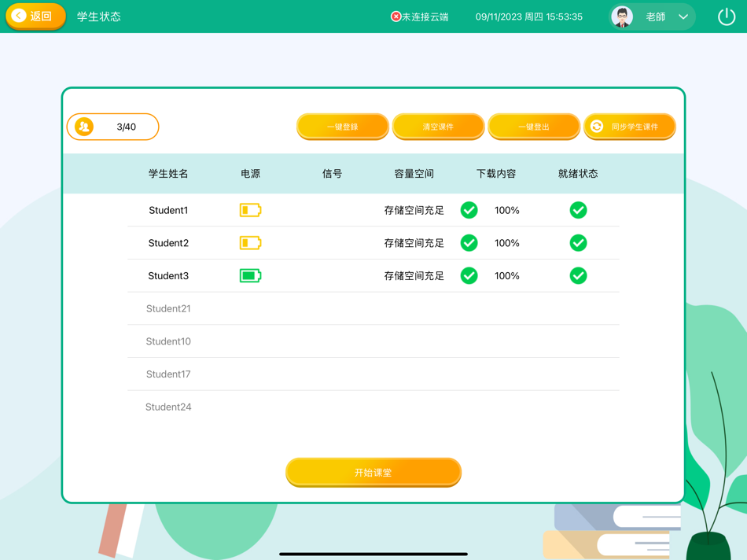The height and width of the screenshot is (560, 747).
Task: Click the 一键登出 button
Action: click(534, 127)
